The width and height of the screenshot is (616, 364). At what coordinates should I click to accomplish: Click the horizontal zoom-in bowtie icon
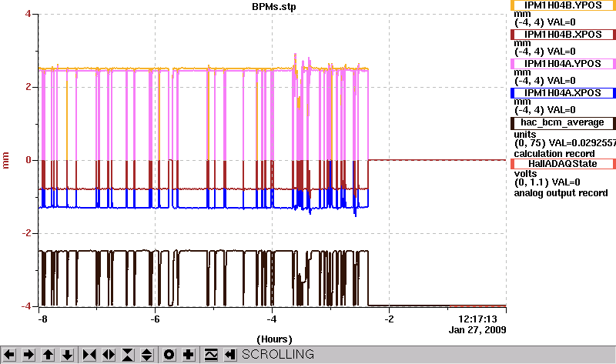(x=89, y=355)
